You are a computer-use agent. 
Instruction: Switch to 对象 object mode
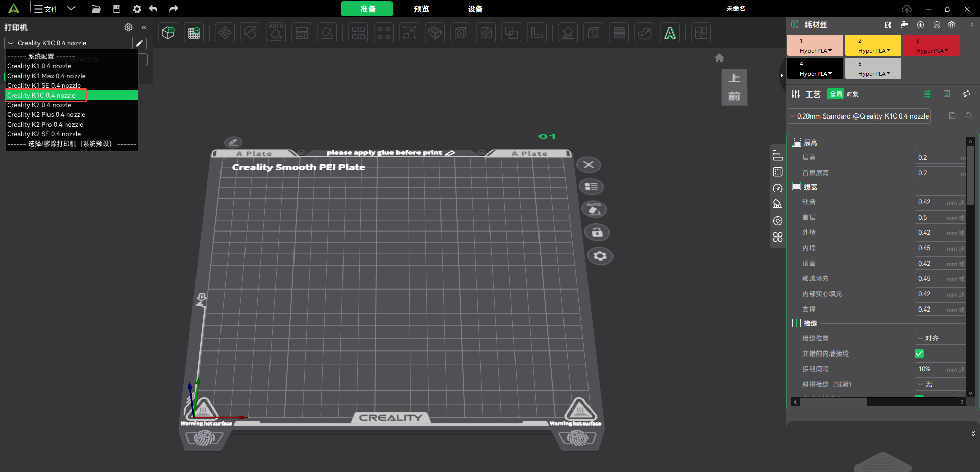click(x=852, y=94)
